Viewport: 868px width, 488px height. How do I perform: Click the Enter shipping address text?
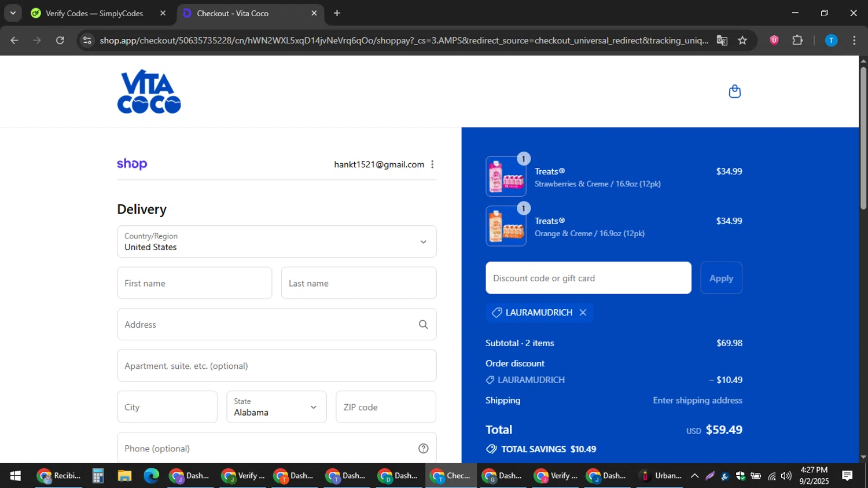[x=697, y=400]
